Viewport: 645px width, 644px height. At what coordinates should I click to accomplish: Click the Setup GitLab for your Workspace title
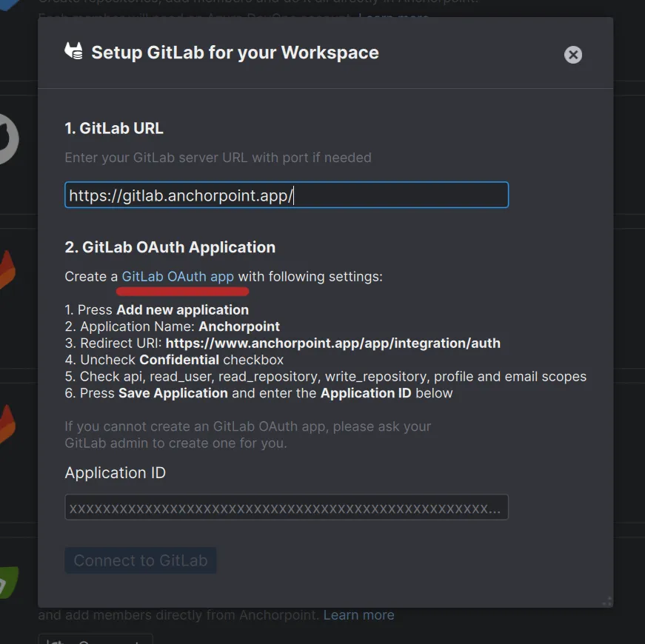(234, 53)
